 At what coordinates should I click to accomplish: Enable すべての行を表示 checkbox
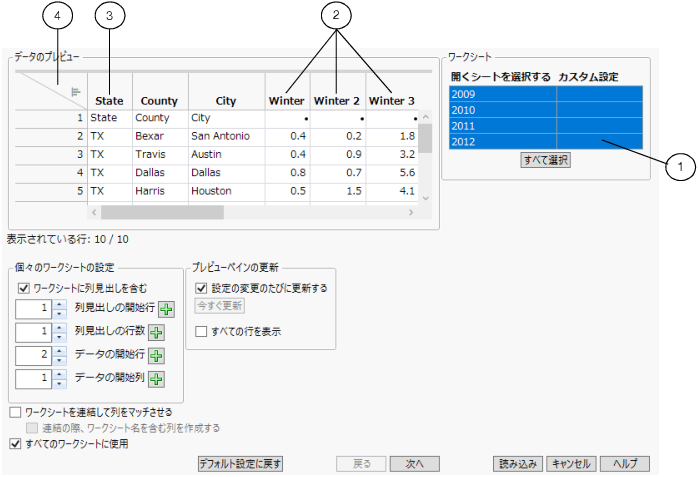click(202, 330)
